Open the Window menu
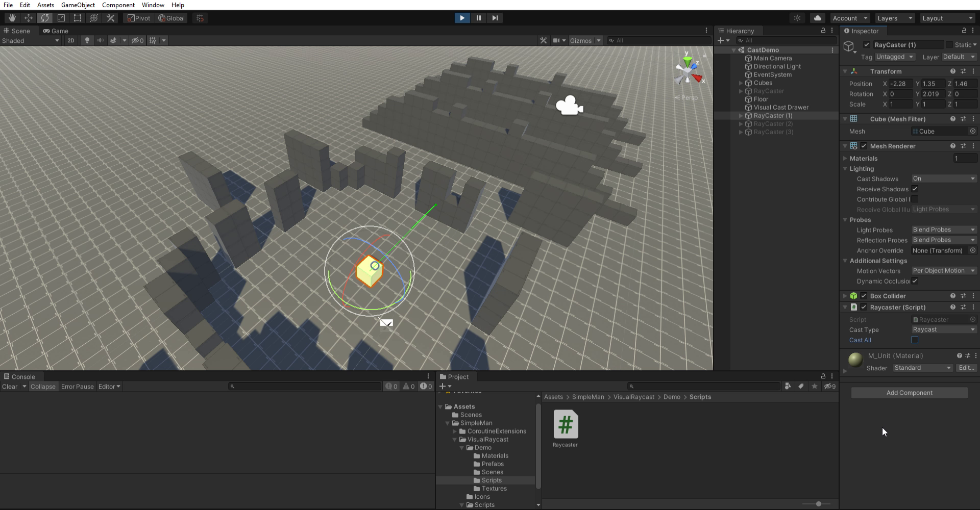 click(x=153, y=5)
